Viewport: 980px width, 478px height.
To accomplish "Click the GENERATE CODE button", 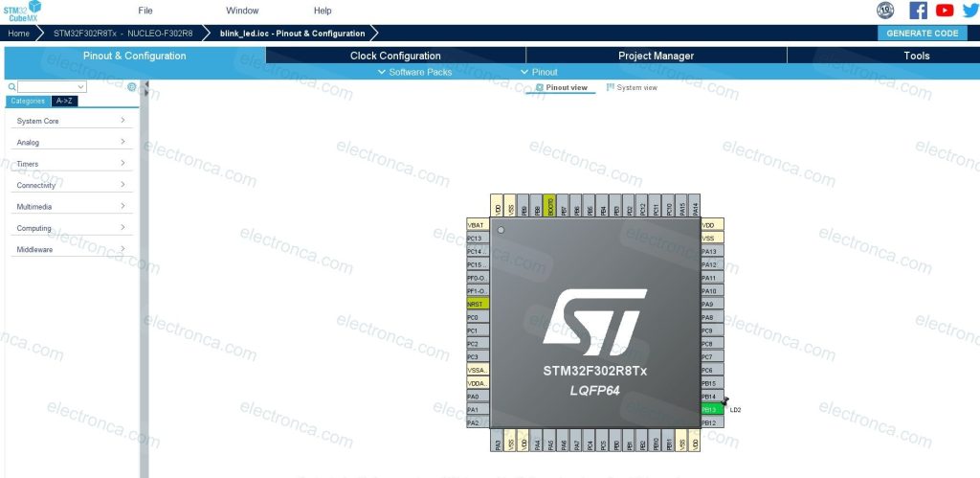I will [x=922, y=33].
